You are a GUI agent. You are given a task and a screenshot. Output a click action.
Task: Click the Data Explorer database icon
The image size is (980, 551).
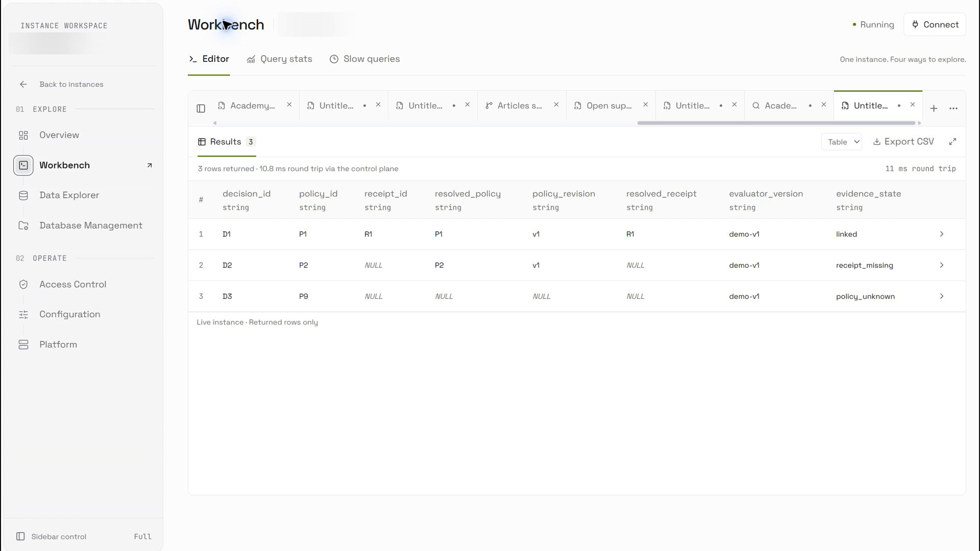coord(23,195)
